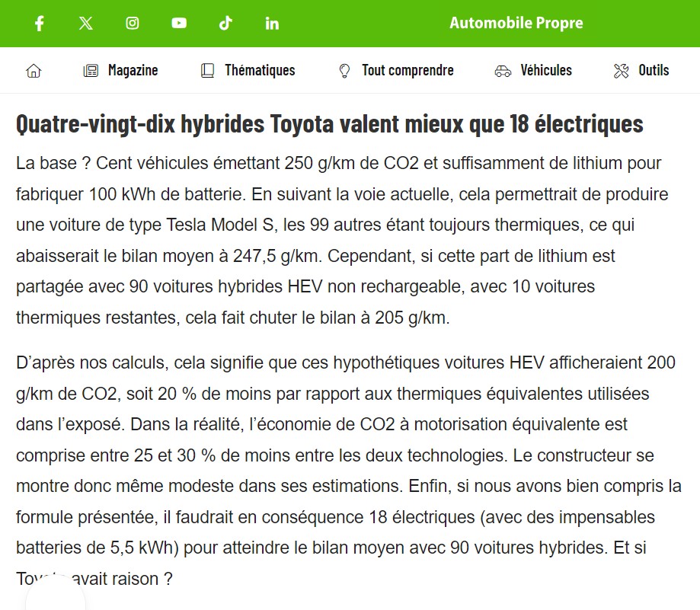Image resolution: width=700 pixels, height=610 pixels.
Task: Click the newspaper icon beside Magazine
Action: pos(91,71)
